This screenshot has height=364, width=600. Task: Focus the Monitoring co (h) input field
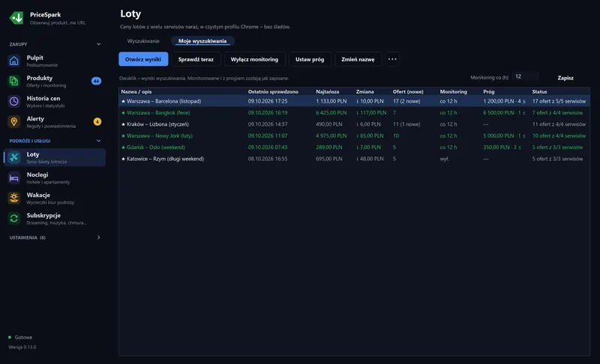pyautogui.click(x=526, y=77)
